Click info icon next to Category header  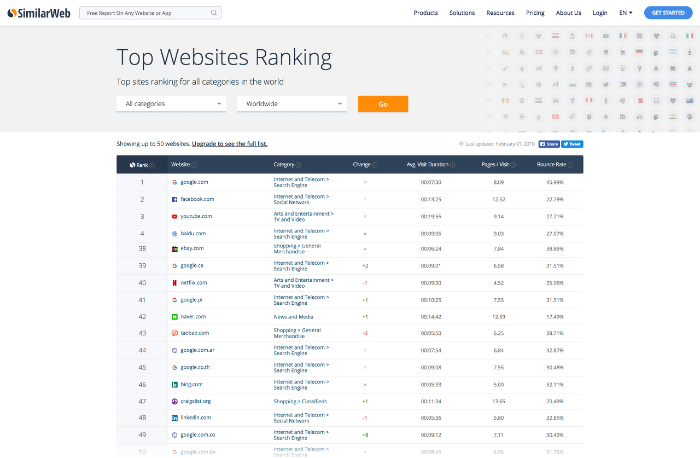(x=298, y=165)
